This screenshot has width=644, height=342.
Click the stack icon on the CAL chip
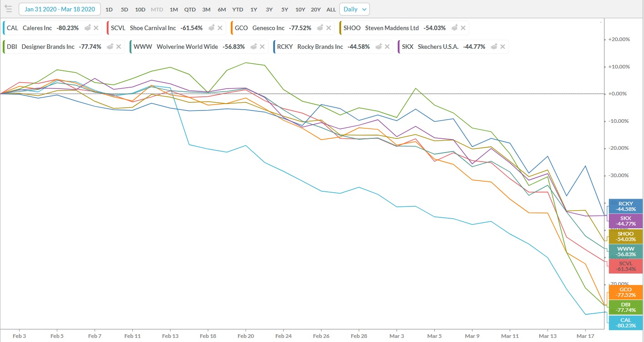(88, 28)
